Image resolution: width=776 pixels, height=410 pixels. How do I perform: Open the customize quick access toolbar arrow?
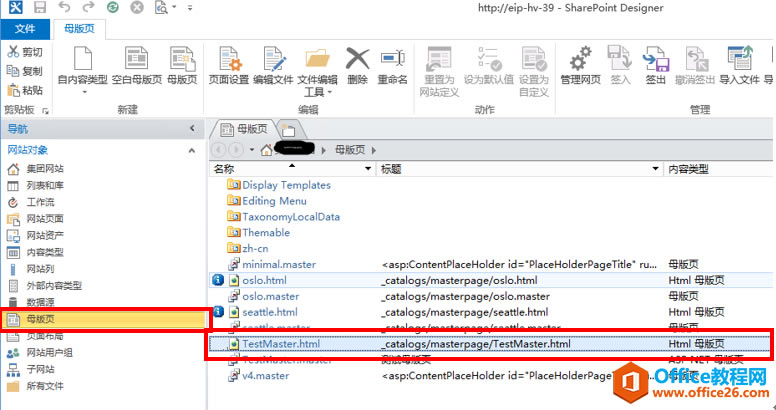tap(190, 8)
